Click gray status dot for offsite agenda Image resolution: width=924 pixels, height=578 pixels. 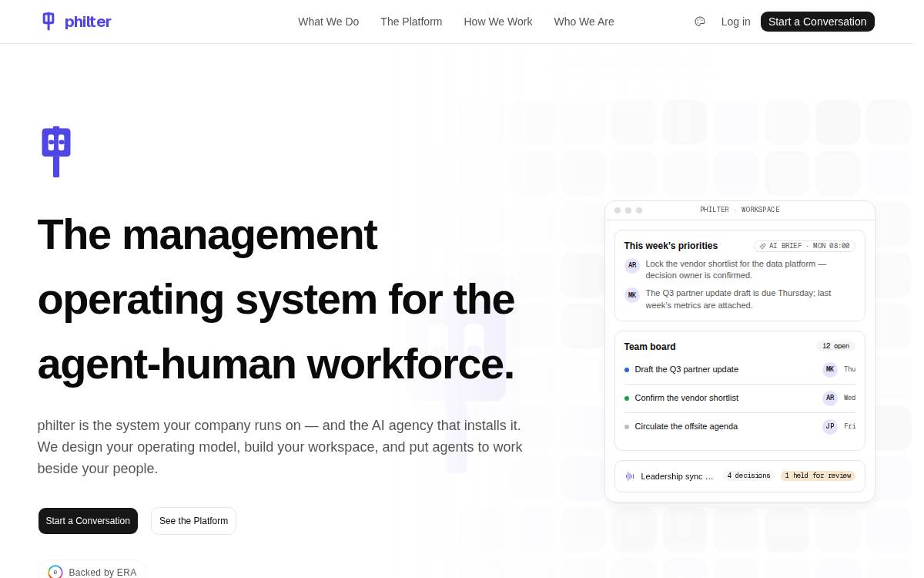click(x=627, y=427)
